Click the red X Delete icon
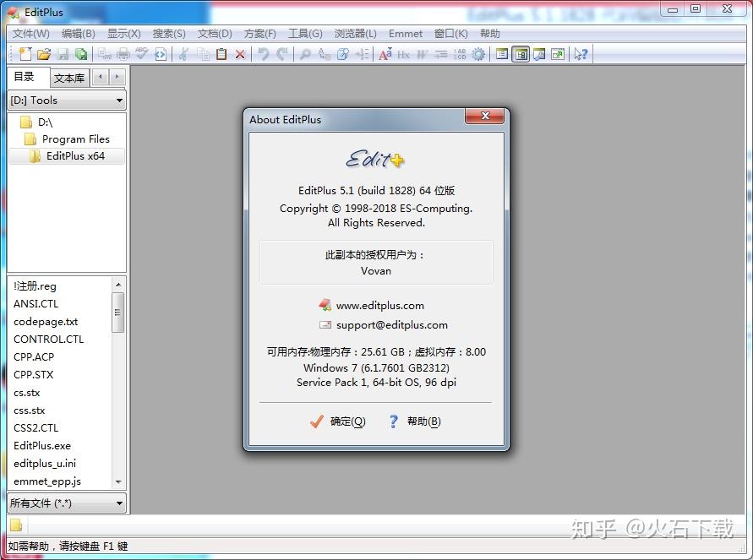The height and width of the screenshot is (560, 753). tap(240, 54)
